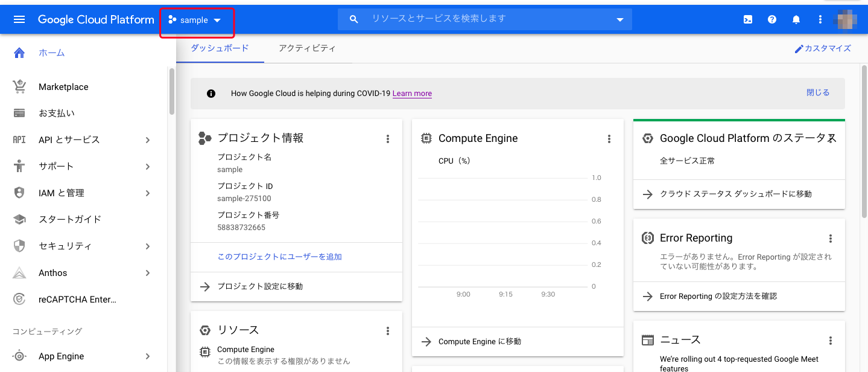The height and width of the screenshot is (372, 868).
Task: Expand App Engine submenu chevron
Action: (148, 357)
